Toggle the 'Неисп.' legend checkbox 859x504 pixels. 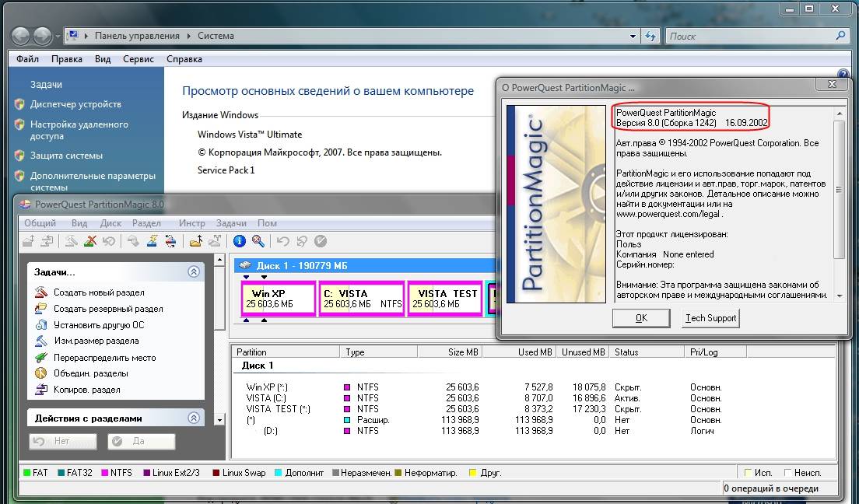coord(788,472)
